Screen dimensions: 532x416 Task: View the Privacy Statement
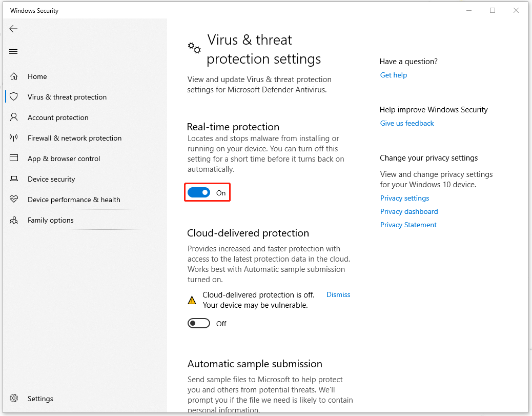(408, 225)
